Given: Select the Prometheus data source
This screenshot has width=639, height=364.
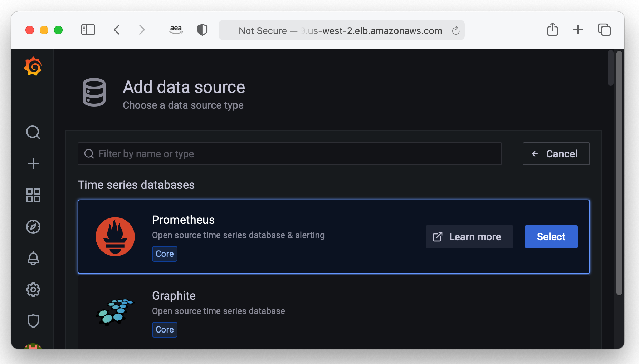Looking at the screenshot, I should (x=551, y=237).
